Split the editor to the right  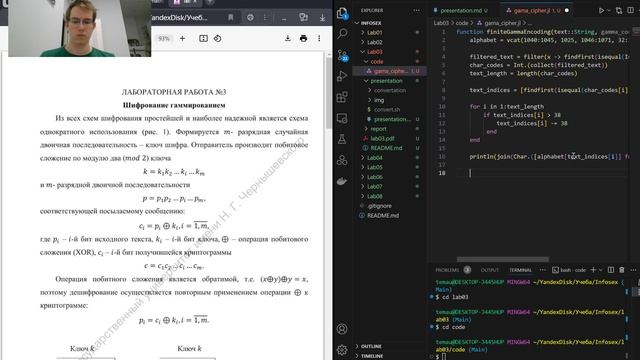[x=630, y=10]
